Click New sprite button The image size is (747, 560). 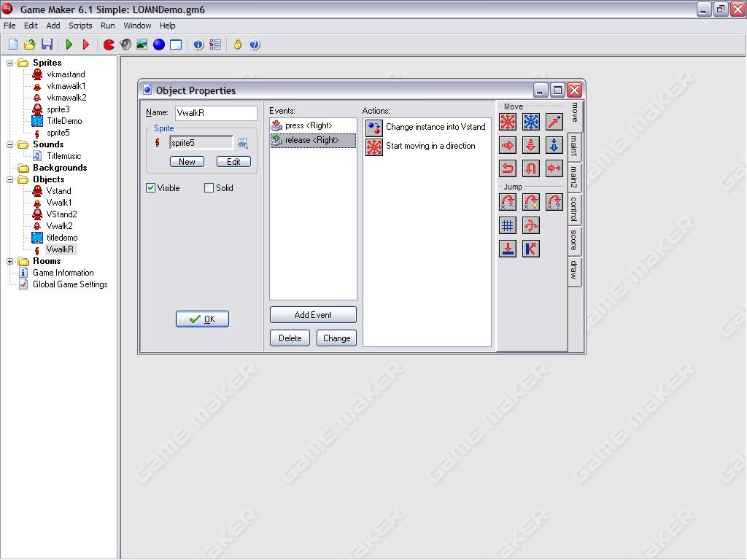coord(187,162)
